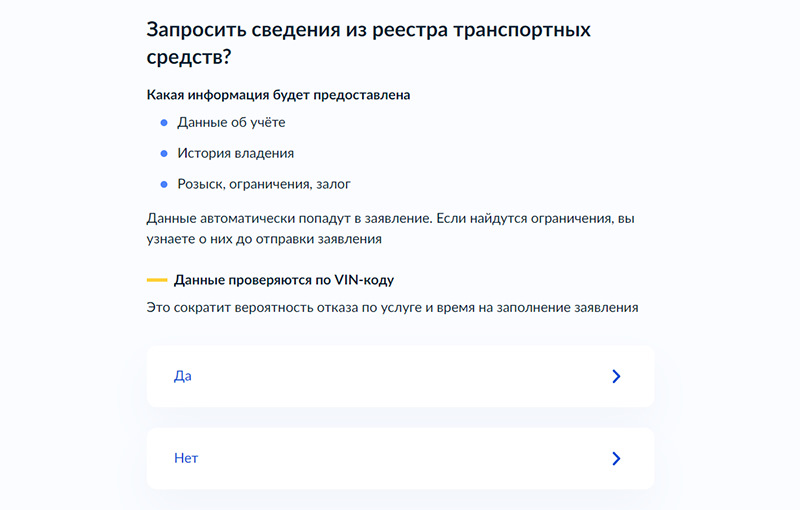The width and height of the screenshot is (800, 510).
Task: Click the Какая информация будет предоставлена subheading
Action: 278,95
